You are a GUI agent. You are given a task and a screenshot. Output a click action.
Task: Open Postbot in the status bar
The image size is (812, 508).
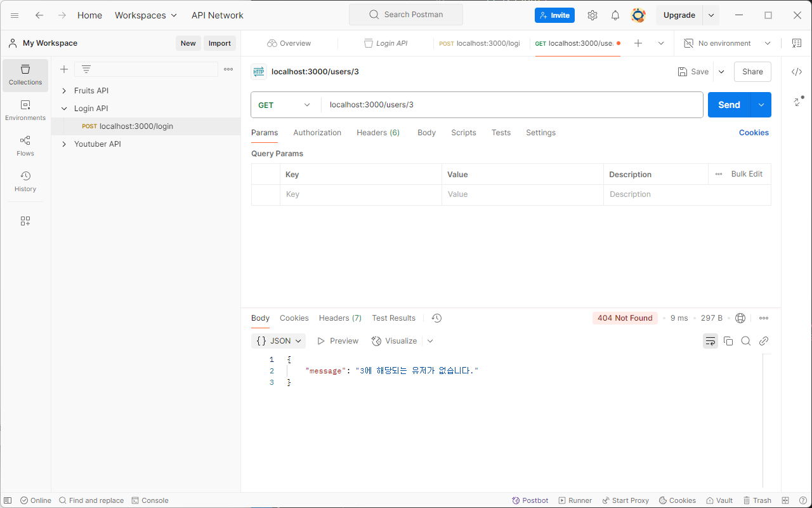[530, 500]
